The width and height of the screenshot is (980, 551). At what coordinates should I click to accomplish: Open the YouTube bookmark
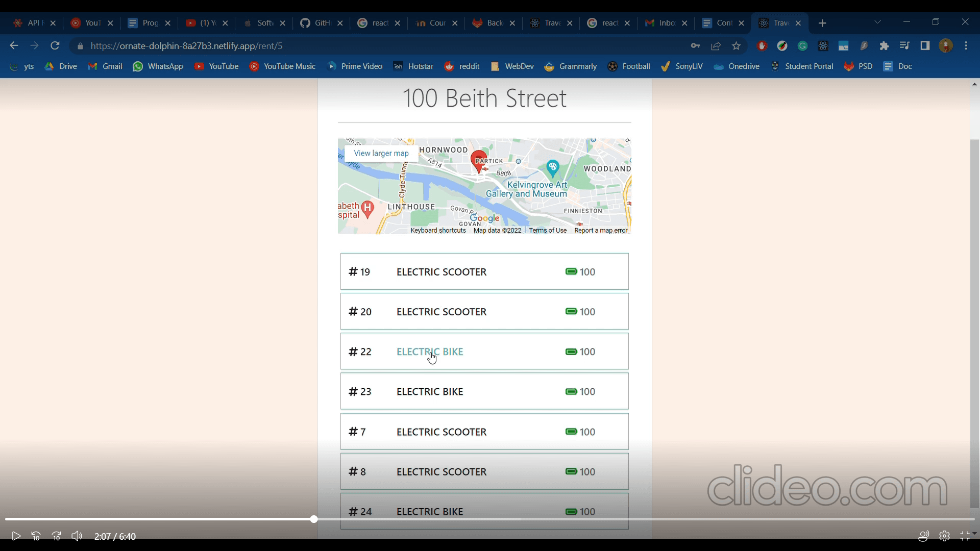pos(216,66)
